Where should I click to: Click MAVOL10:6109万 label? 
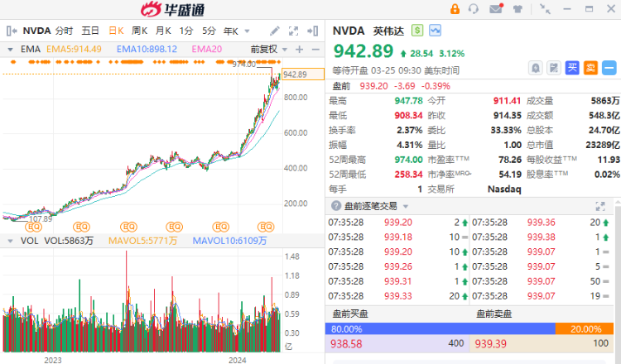[229, 241]
